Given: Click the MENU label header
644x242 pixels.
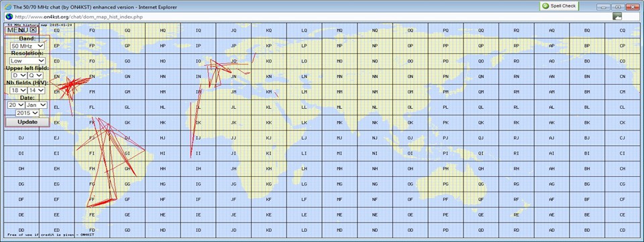Looking at the screenshot, I should coord(17,30).
